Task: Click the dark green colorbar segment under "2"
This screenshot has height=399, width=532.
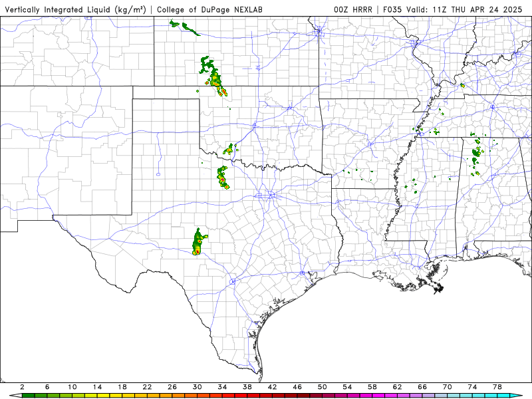Action: click(28, 396)
